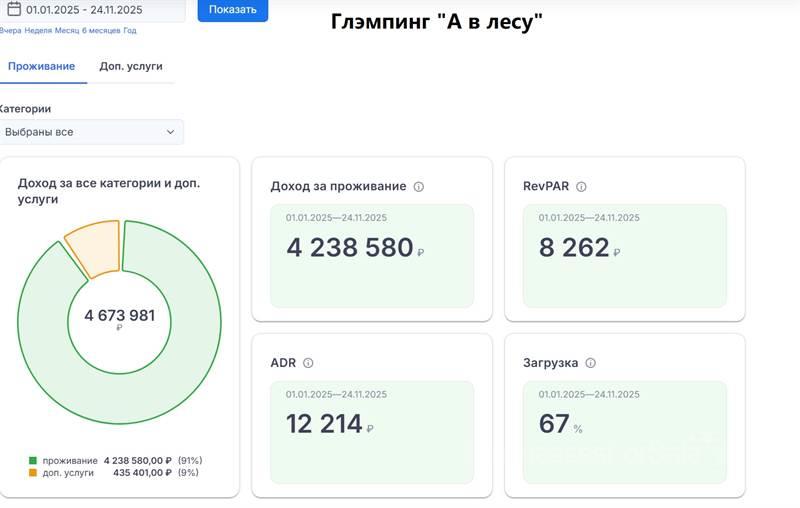Click green проживание legend square
The image size is (800, 508).
[33, 461]
